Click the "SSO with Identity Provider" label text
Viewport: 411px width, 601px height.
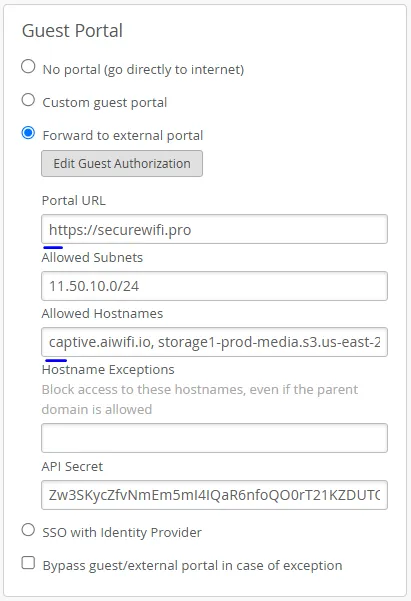click(x=122, y=532)
